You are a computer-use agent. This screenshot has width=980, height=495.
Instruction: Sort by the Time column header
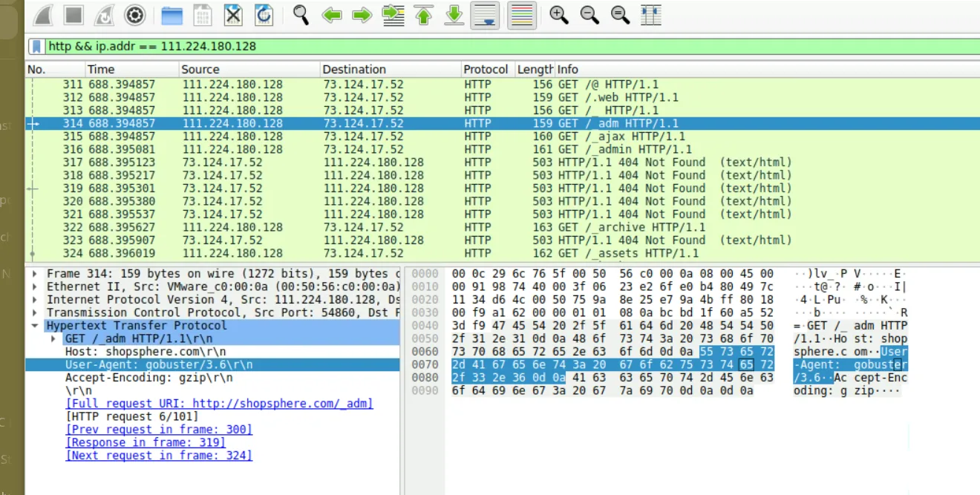pos(131,69)
